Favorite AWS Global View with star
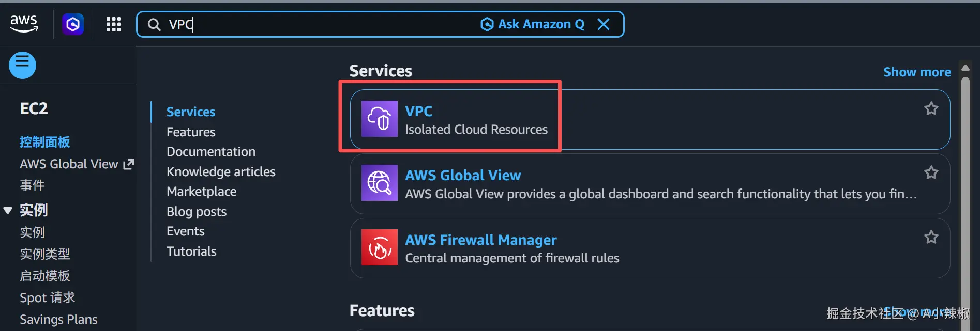Viewport: 980px width, 331px height. pyautogui.click(x=931, y=172)
